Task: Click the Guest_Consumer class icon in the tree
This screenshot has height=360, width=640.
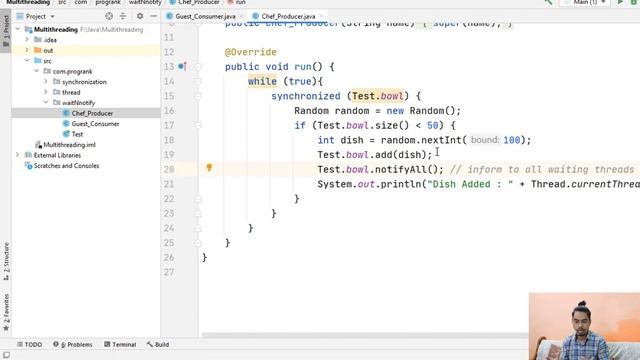Action: (66, 124)
